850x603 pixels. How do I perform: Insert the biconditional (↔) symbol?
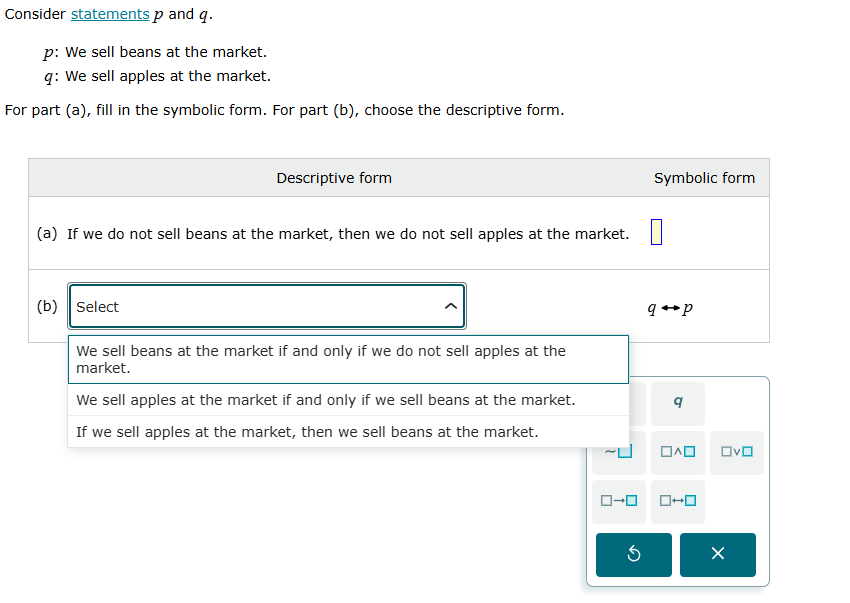(x=677, y=500)
